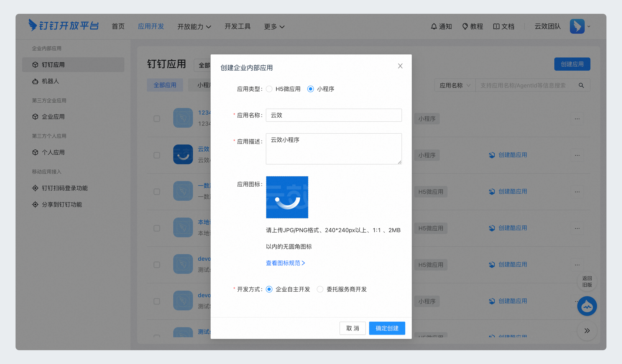This screenshot has width=622, height=364.
Task: Go to 首页 in top navigation
Action: [118, 26]
